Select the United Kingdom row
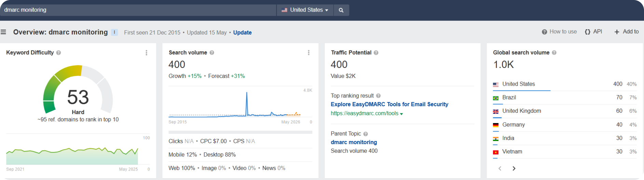Image resolution: width=644 pixels, height=180 pixels. pos(565,111)
